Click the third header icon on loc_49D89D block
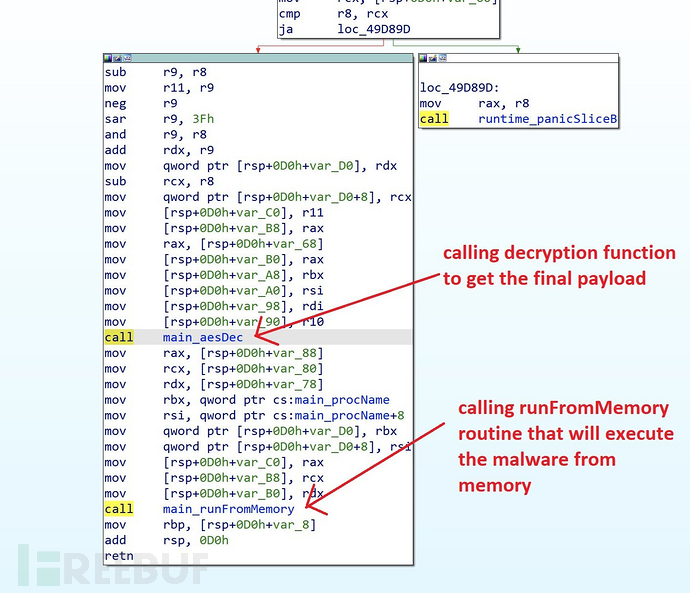This screenshot has width=690, height=593. pyautogui.click(x=442, y=58)
